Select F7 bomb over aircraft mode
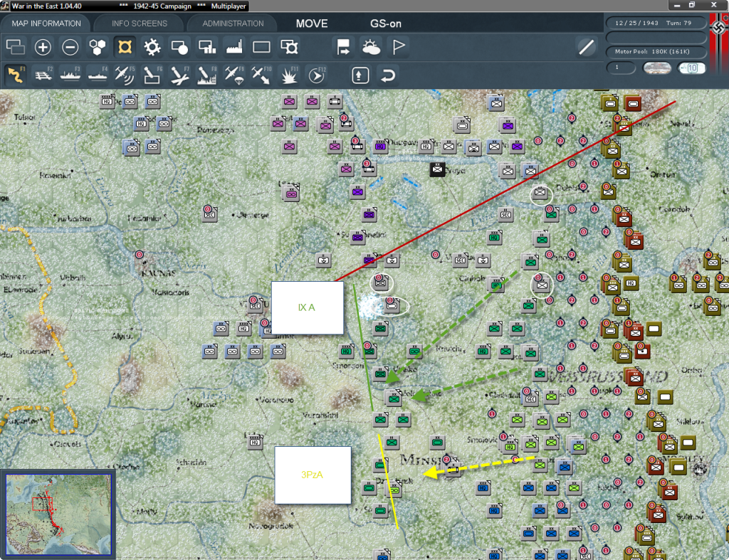This screenshot has height=560, width=729. point(179,75)
